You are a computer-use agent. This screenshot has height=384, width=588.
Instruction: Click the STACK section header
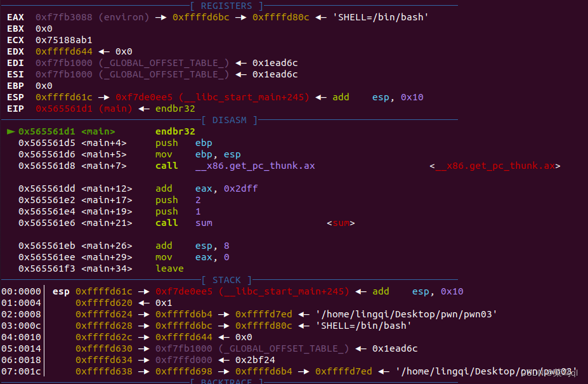point(226,280)
